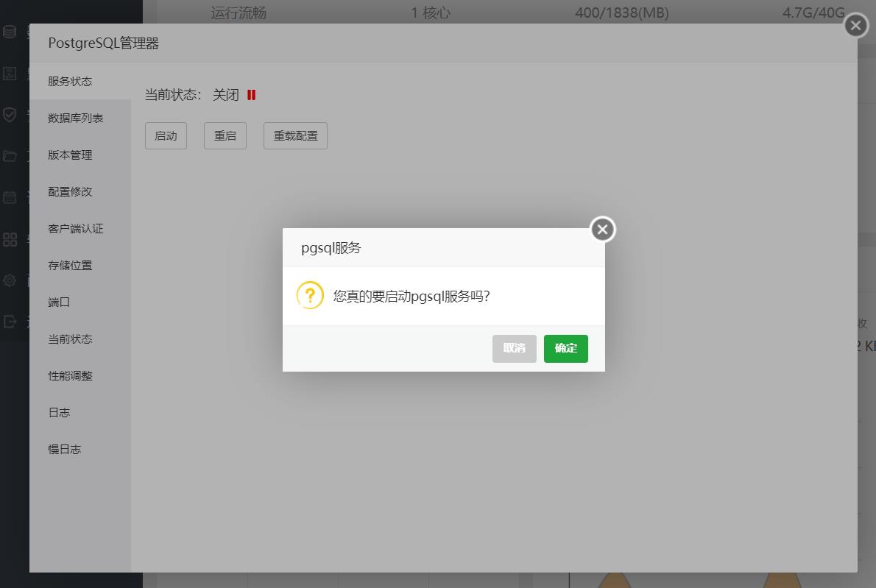Click the 当前状态: label

coord(173,95)
